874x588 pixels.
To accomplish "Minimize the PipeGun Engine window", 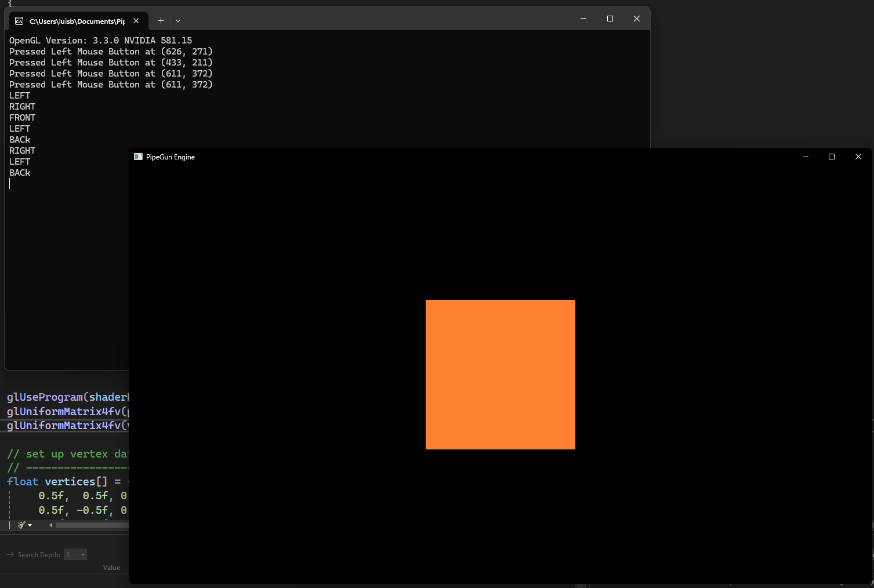I will pos(805,157).
